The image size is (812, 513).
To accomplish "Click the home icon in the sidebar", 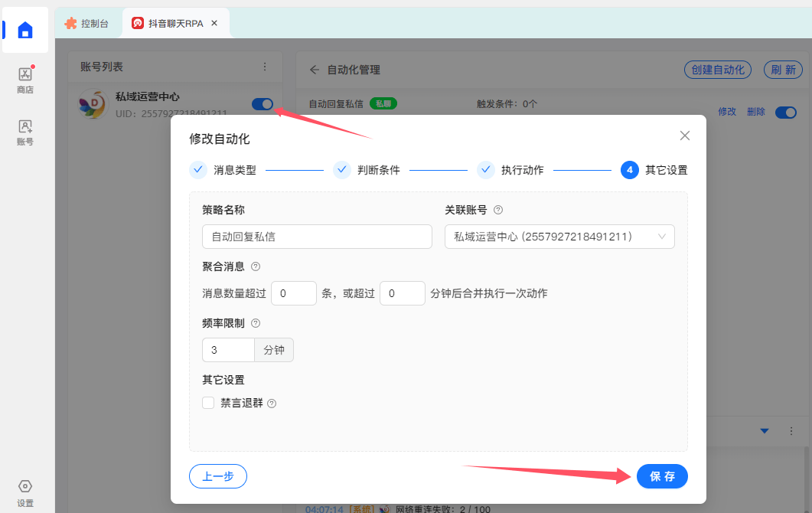I will pyautogui.click(x=25, y=31).
